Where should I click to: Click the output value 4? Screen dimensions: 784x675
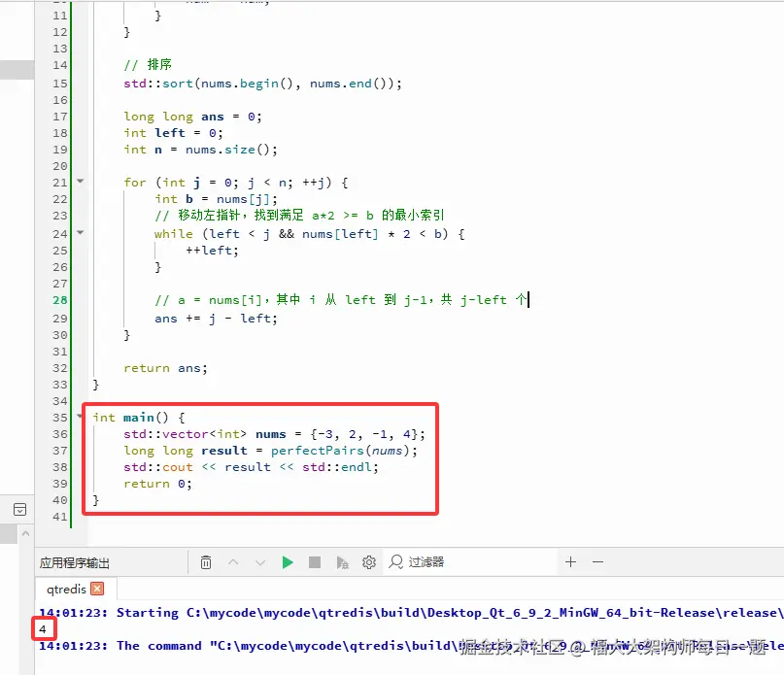click(x=43, y=629)
